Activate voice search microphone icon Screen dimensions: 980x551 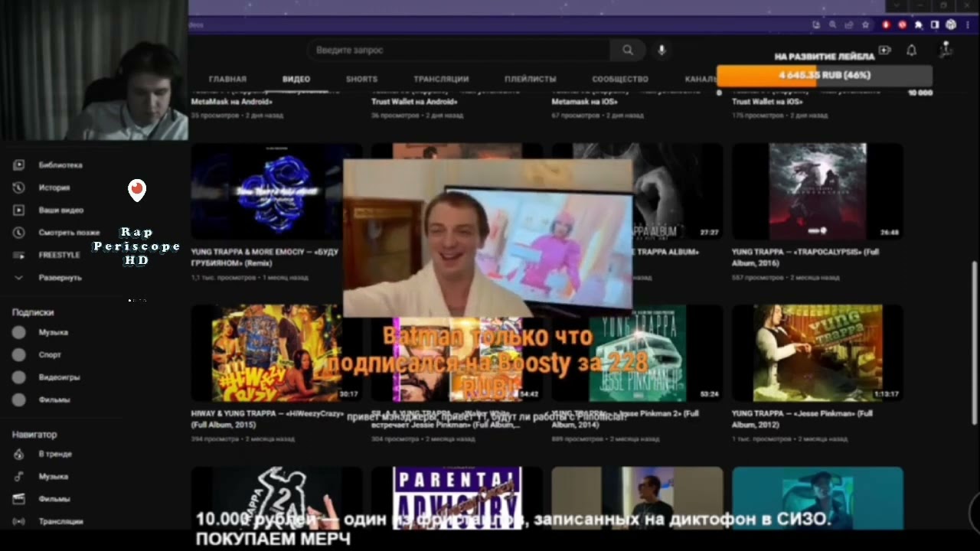(x=661, y=51)
